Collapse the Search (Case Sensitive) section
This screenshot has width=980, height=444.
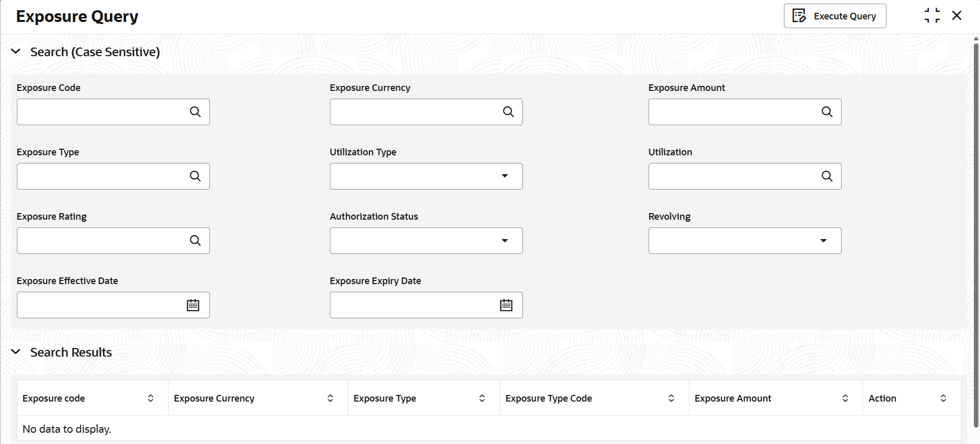click(x=16, y=52)
